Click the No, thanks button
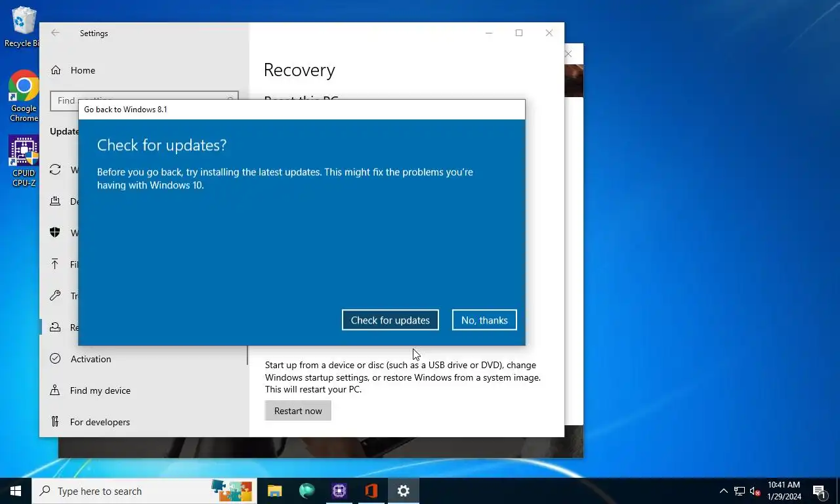Screen dimensions: 840x504 pos(484,320)
